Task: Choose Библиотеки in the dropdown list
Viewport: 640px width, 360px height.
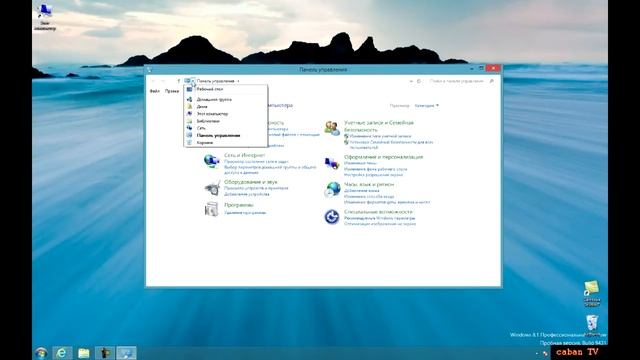Action: pos(226,121)
